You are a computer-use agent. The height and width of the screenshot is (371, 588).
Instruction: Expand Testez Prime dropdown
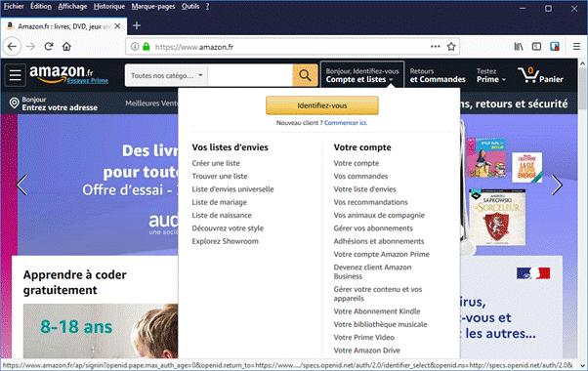coord(491,75)
